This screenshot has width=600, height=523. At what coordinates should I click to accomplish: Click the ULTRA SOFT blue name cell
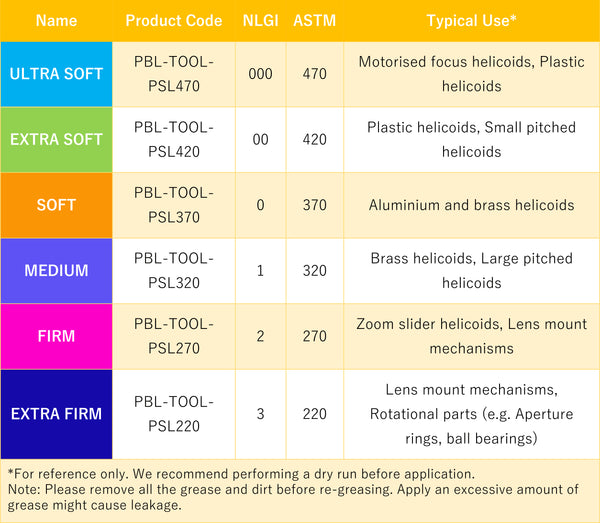click(x=56, y=74)
